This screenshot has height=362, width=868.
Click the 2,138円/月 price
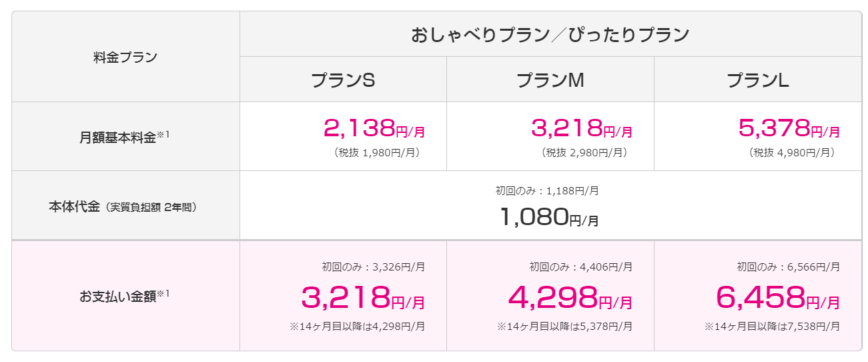tap(374, 127)
